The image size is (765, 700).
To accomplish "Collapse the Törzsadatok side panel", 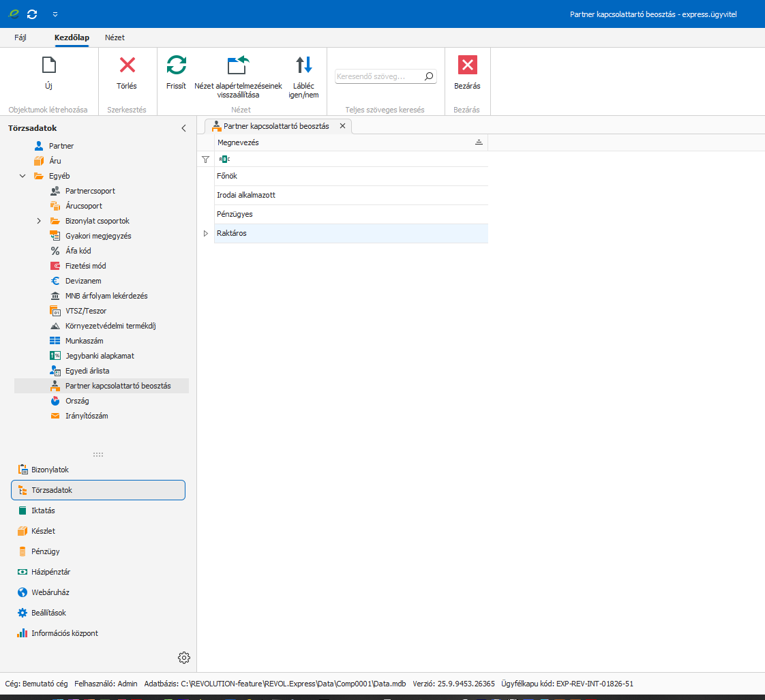I will pos(183,128).
